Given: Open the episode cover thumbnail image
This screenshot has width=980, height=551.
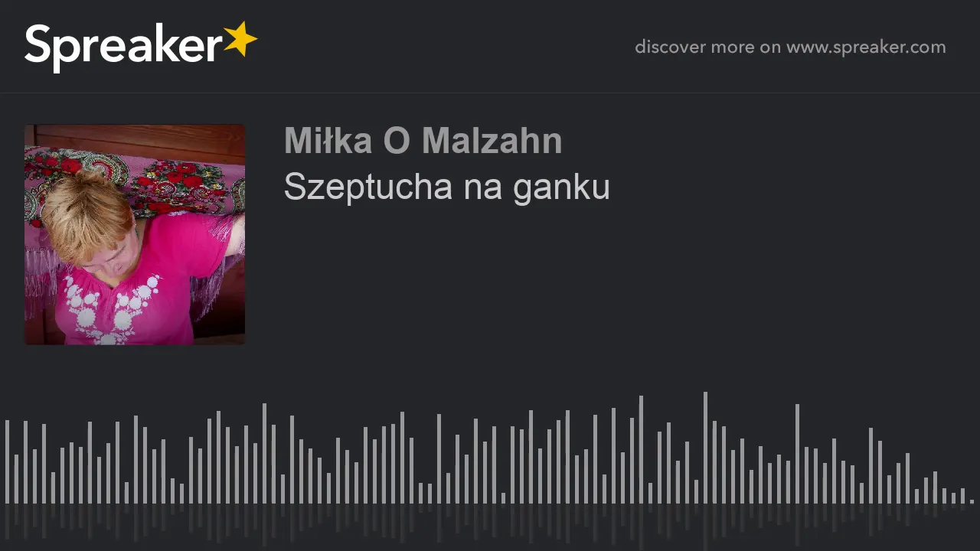Looking at the screenshot, I should tap(135, 234).
